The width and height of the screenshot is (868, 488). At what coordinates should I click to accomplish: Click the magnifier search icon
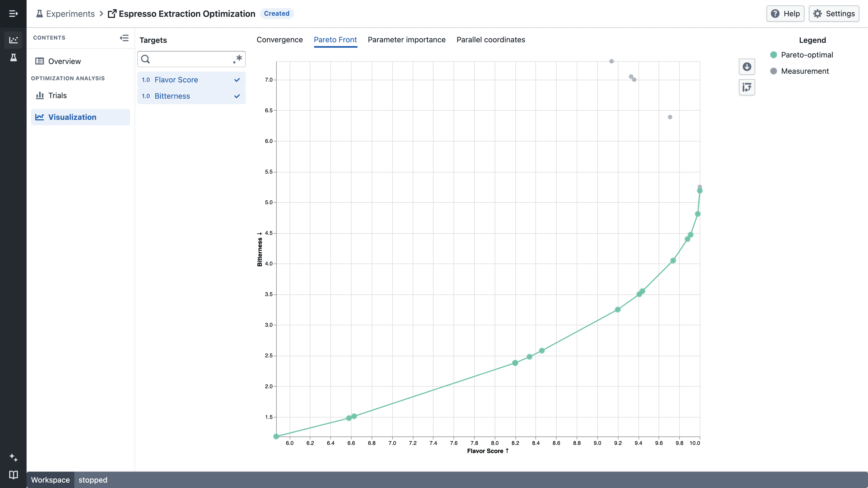pos(145,59)
